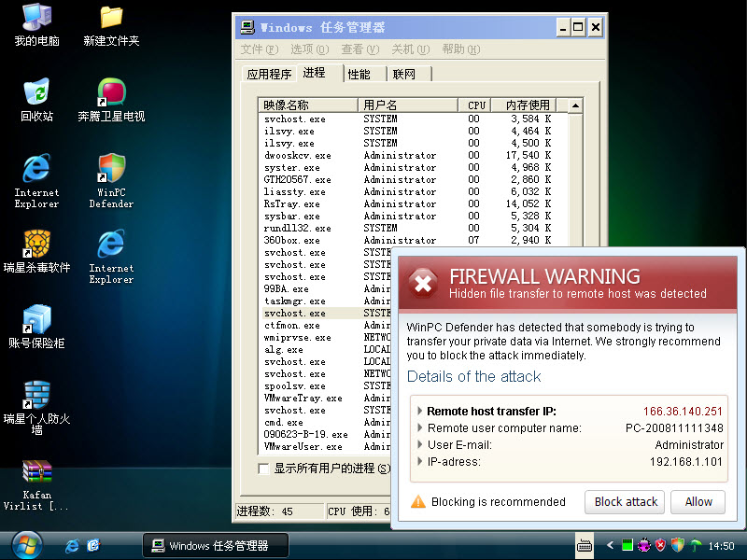Open 选项(O) menu
The width and height of the screenshot is (747, 560).
pos(310,49)
